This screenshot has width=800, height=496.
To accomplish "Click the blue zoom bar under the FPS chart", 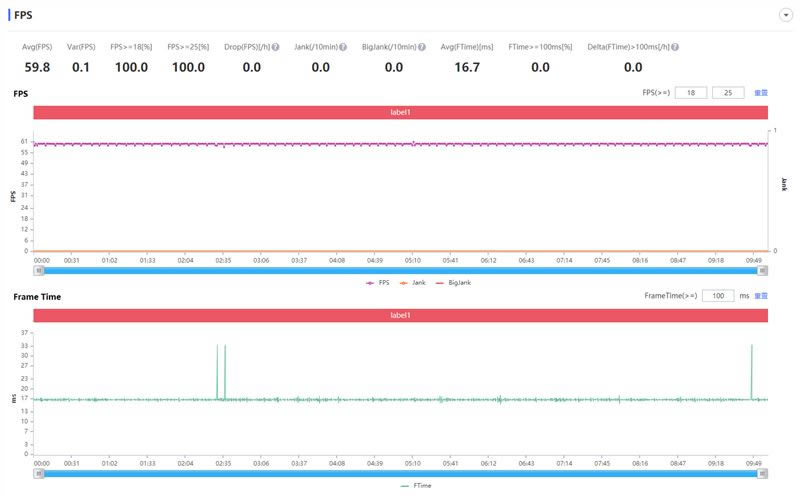I will (401, 271).
